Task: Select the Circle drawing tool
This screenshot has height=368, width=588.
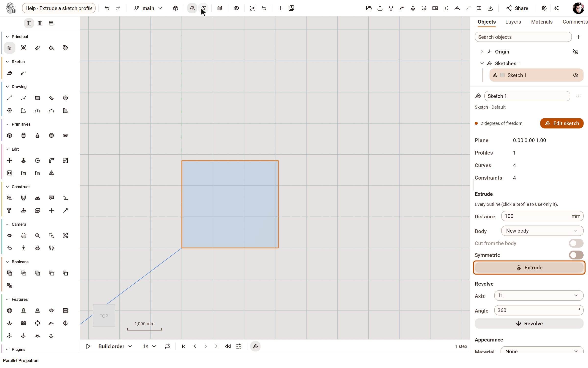Action: [x=65, y=98]
